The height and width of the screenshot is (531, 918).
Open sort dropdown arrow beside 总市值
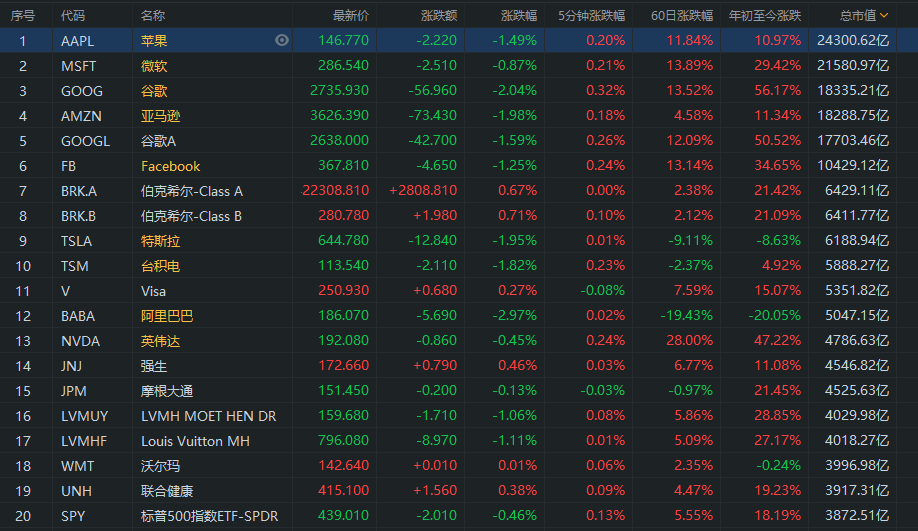(x=884, y=15)
